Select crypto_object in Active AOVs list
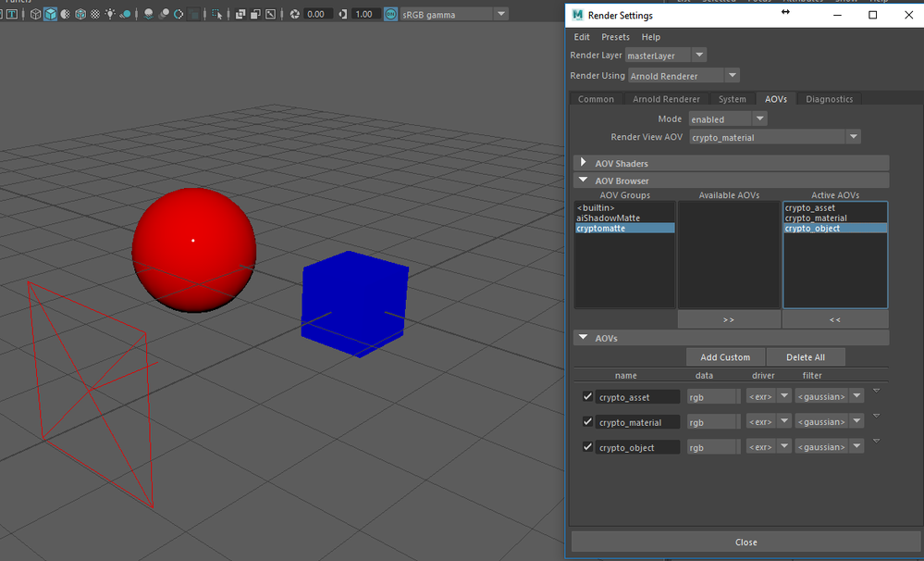The width and height of the screenshot is (924, 561). point(834,229)
